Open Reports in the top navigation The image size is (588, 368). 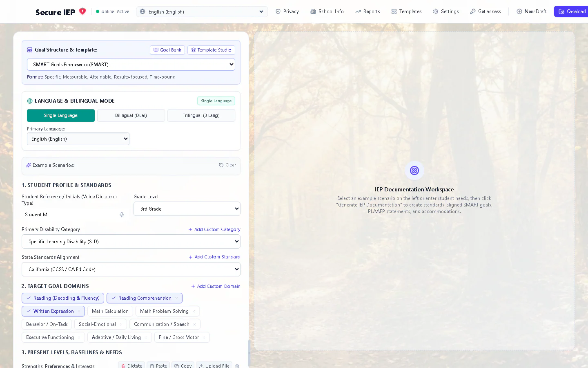click(x=367, y=11)
